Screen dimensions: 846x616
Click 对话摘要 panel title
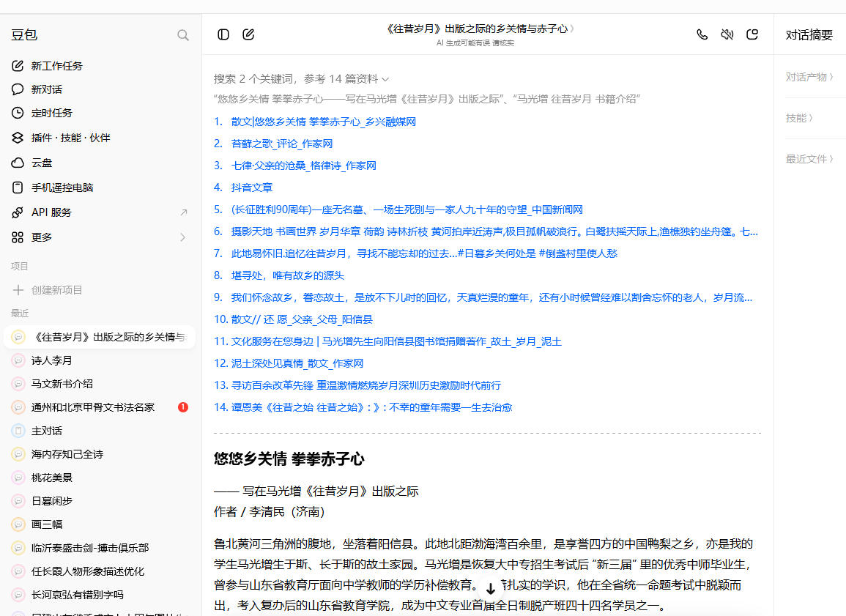click(809, 35)
